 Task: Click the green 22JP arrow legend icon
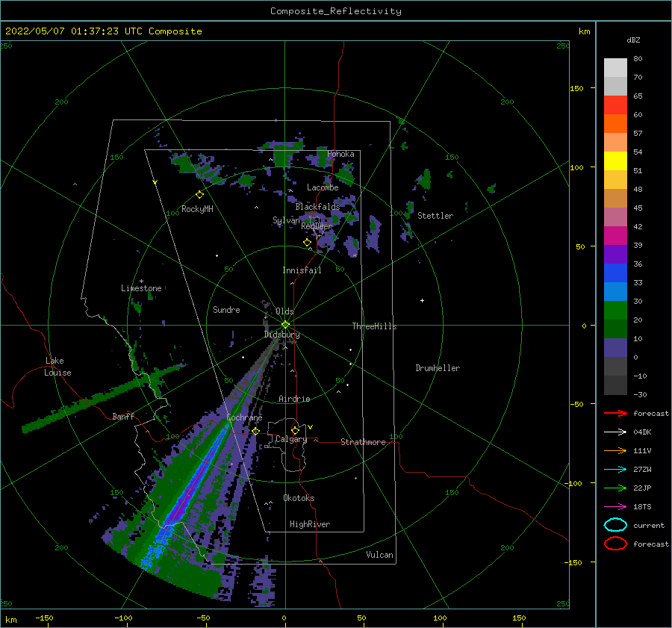615,488
